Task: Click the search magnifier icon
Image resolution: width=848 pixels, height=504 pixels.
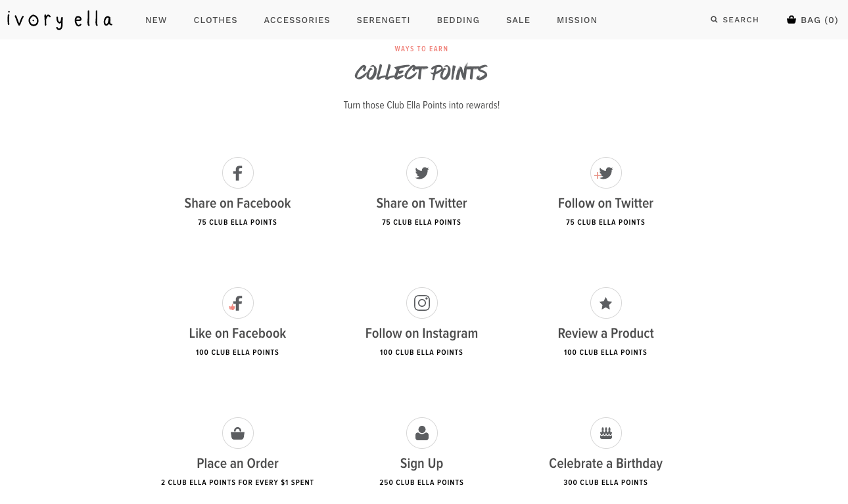Action: pyautogui.click(x=714, y=20)
